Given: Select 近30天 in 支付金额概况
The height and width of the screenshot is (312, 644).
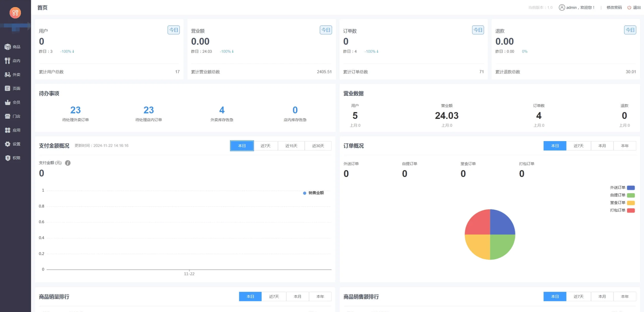Looking at the screenshot, I should pos(318,146).
